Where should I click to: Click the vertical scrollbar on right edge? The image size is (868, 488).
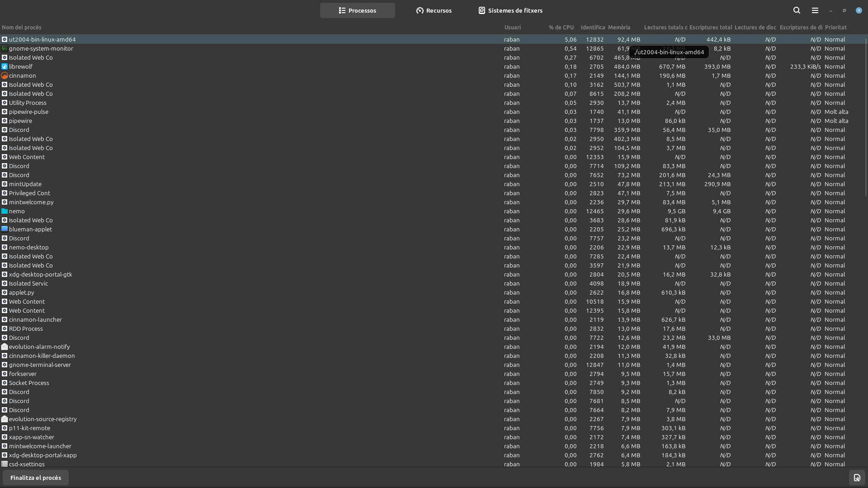866,117
